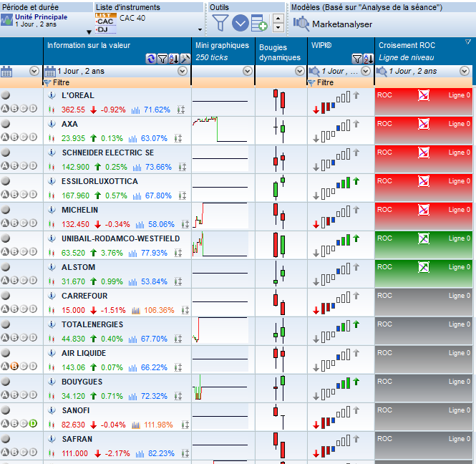Click the filter icon in the WIPI column header
476x464 pixels.
357,59
